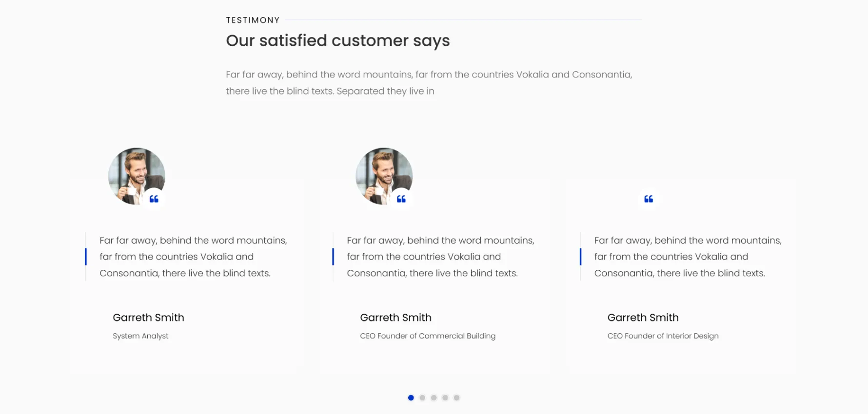This screenshot has width=868, height=414.
Task: Switch to the third carousel dot
Action: (434, 398)
